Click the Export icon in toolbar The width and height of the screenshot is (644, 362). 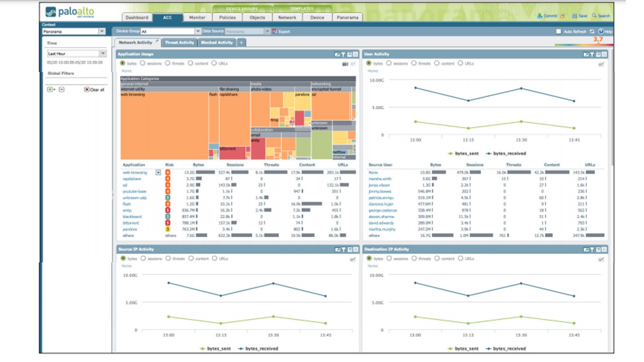point(275,31)
